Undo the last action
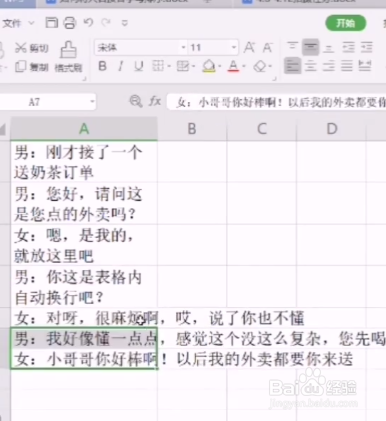This screenshot has height=421, width=386. click(x=88, y=23)
